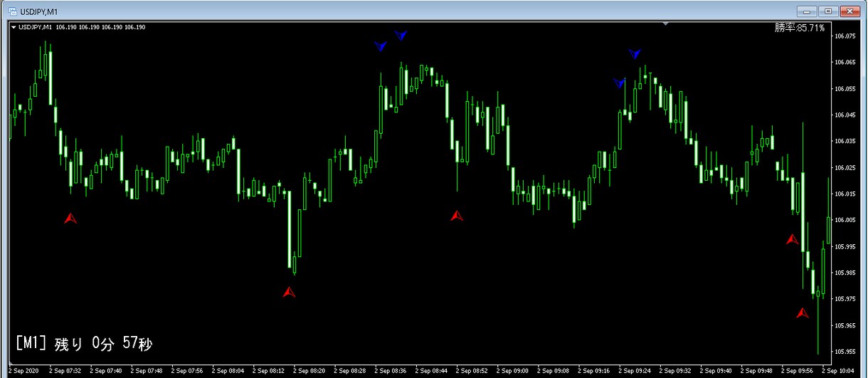The image size is (868, 378).
Task: Click the OHLC values 106.190 in the chart header
Action: 101,27
